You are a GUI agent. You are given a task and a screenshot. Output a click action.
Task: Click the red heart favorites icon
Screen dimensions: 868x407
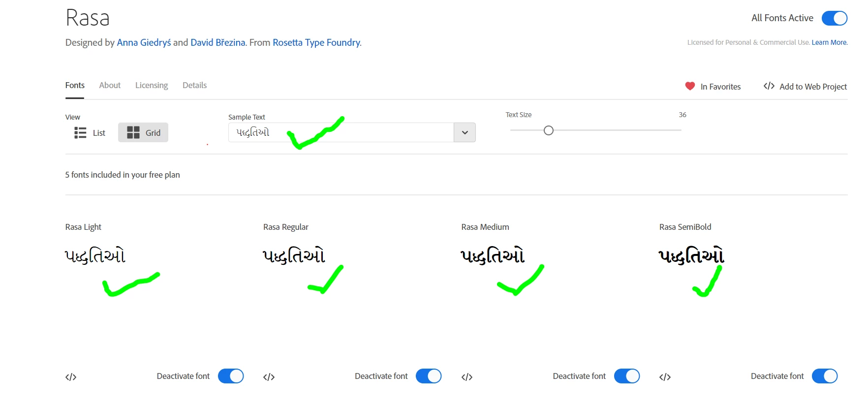[x=690, y=86]
